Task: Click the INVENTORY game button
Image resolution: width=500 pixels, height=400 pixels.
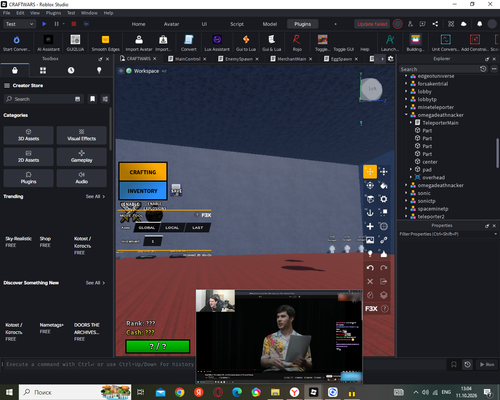Action: (x=143, y=191)
